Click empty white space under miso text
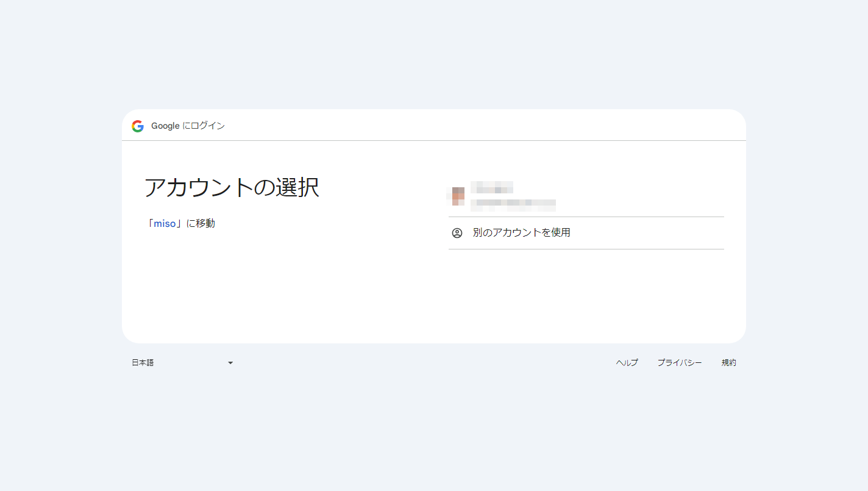Viewport: 868px width, 491px height. (244, 281)
